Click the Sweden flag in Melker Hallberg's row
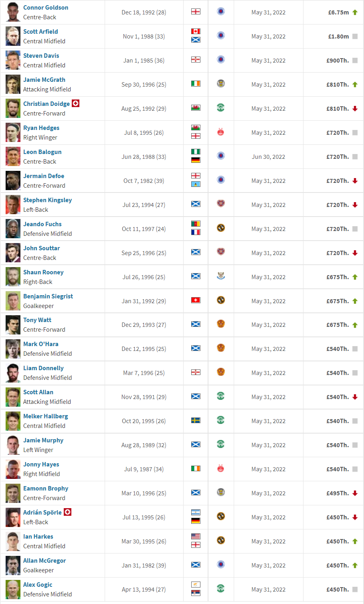Viewport: 364px width, 604px height. pos(196,420)
